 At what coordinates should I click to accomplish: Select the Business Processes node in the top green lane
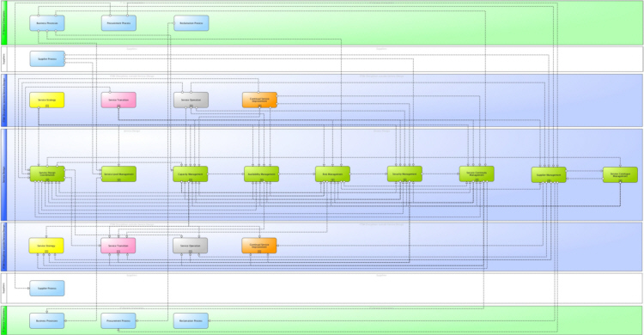tap(47, 23)
